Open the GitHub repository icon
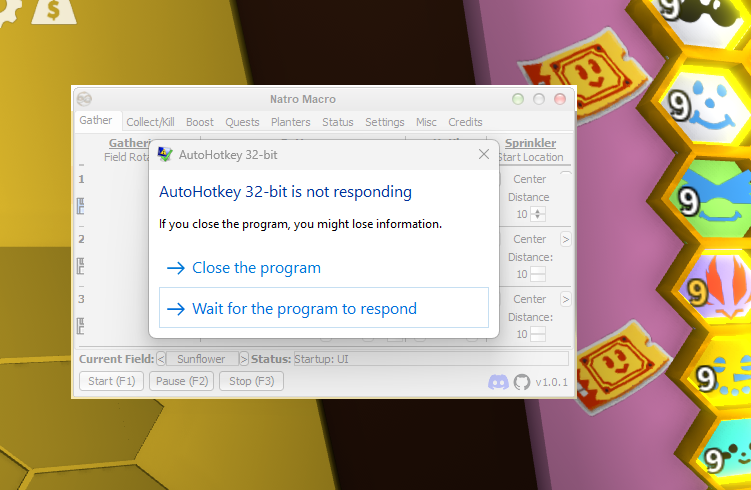The image size is (751, 490). [x=522, y=382]
